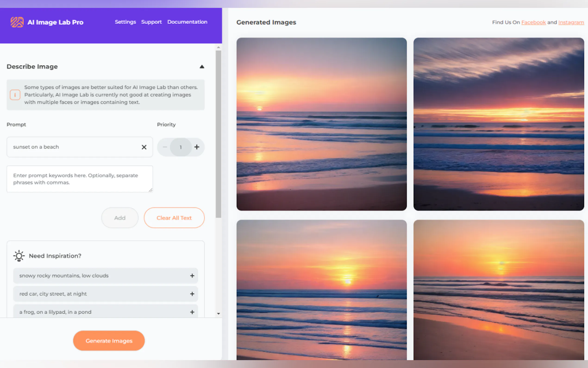This screenshot has width=588, height=368.
Task: Click the prompt keywords text area
Action: 80,179
